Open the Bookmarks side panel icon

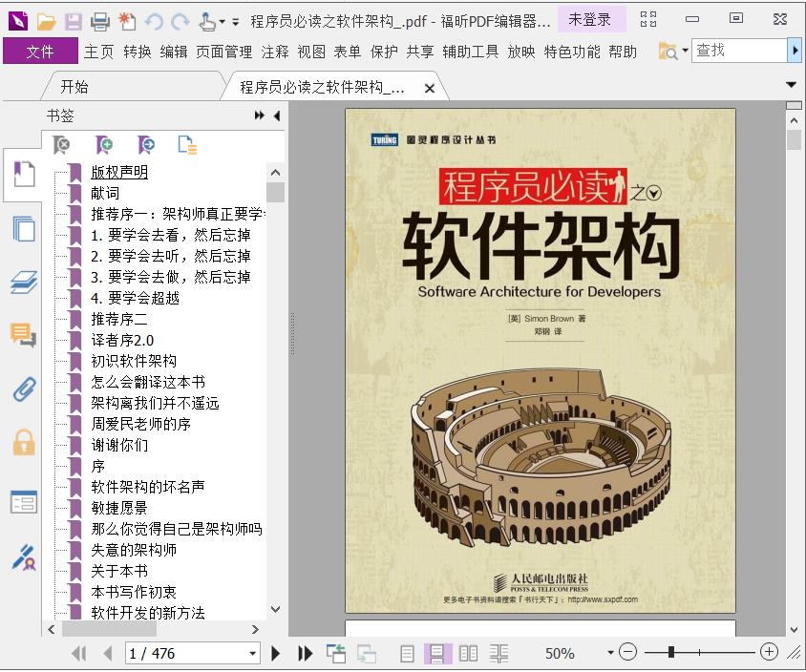click(23, 174)
